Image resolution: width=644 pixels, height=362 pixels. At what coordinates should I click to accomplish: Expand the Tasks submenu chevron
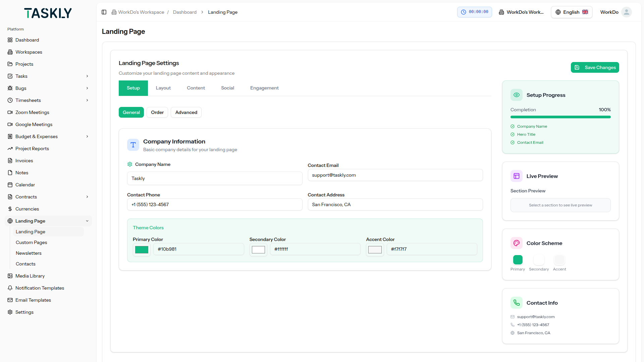pyautogui.click(x=87, y=76)
